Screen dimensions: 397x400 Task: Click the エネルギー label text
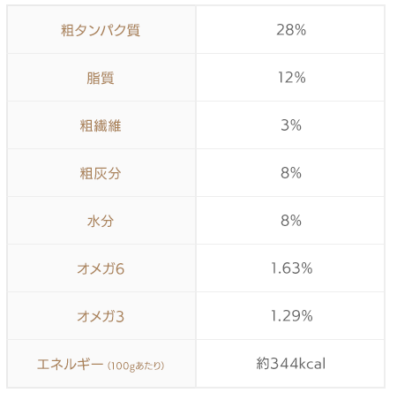pos(70,364)
